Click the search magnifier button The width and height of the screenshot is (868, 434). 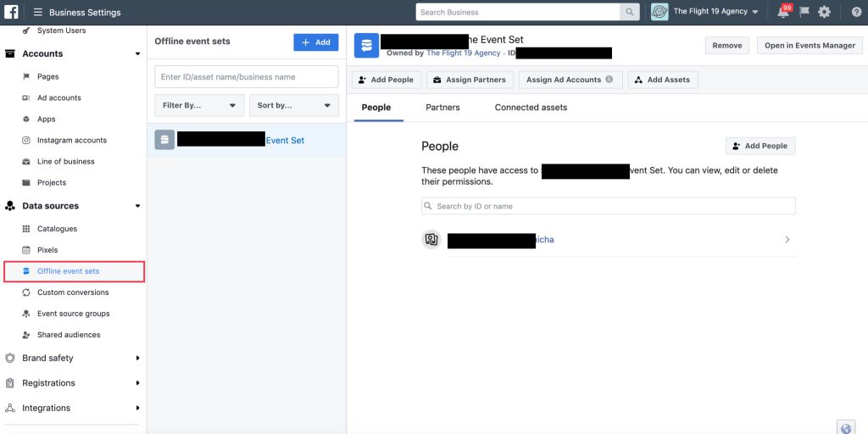(x=629, y=12)
